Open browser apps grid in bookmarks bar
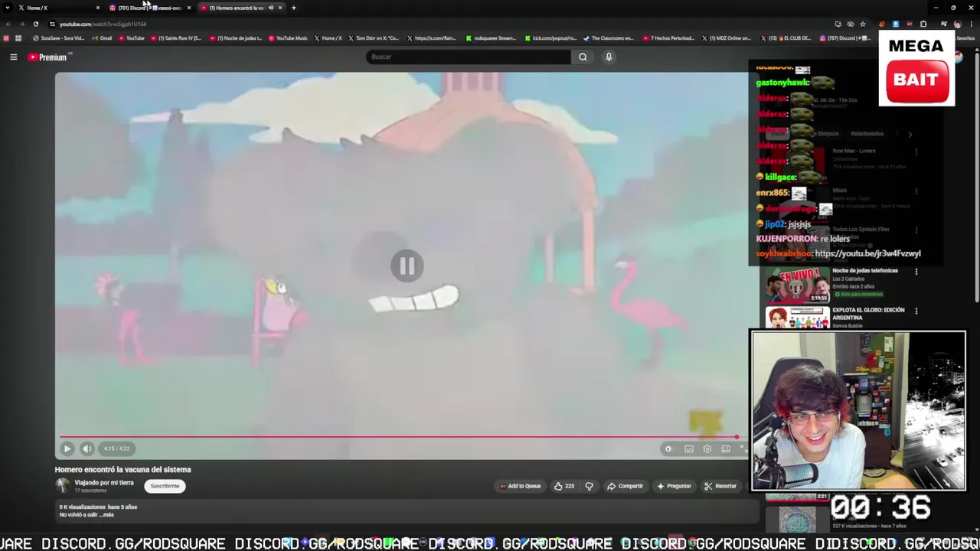 coord(18,38)
